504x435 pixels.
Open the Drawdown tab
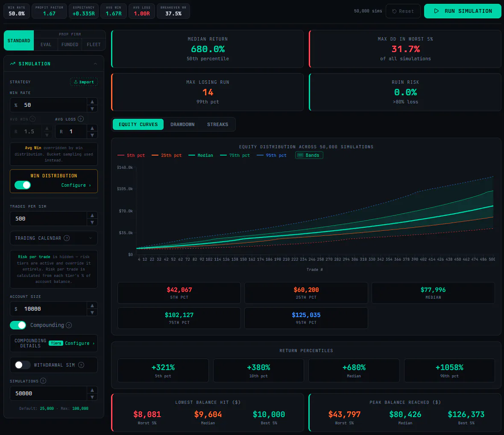(x=182, y=124)
